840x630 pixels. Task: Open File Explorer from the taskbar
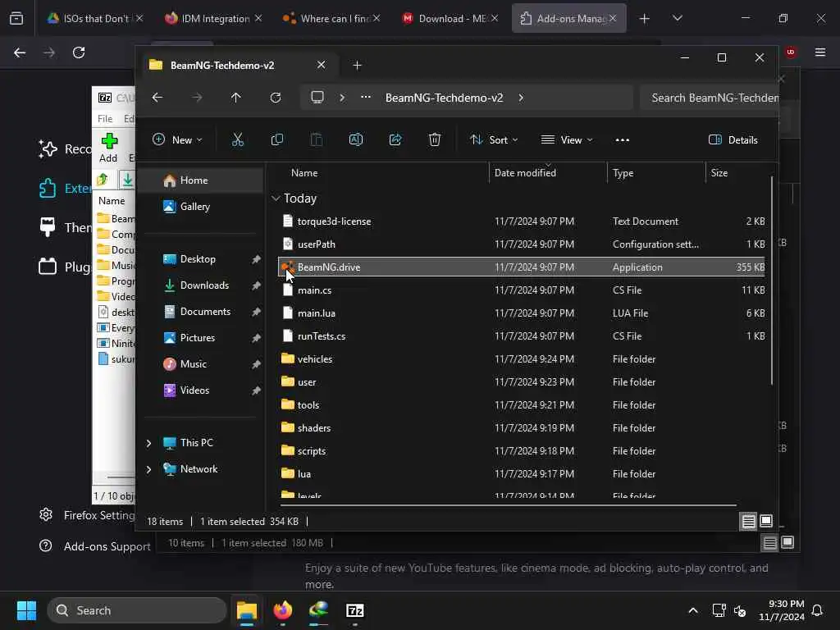(247, 610)
